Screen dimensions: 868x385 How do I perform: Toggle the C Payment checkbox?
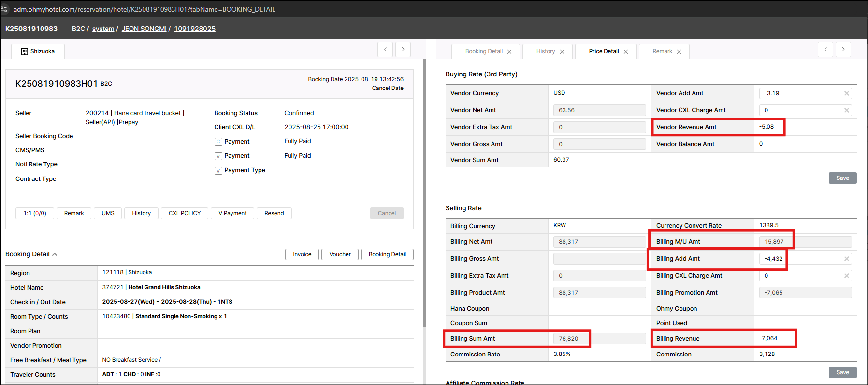click(x=218, y=142)
